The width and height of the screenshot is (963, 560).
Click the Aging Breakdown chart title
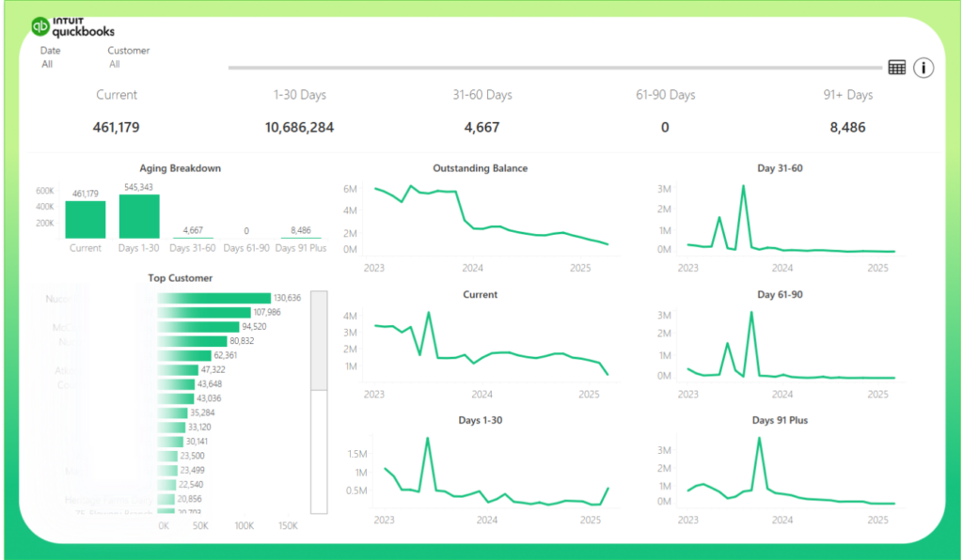[180, 168]
